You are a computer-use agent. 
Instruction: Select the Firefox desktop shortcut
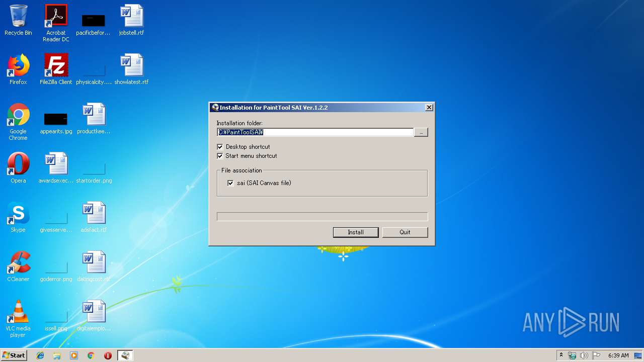coord(18,69)
